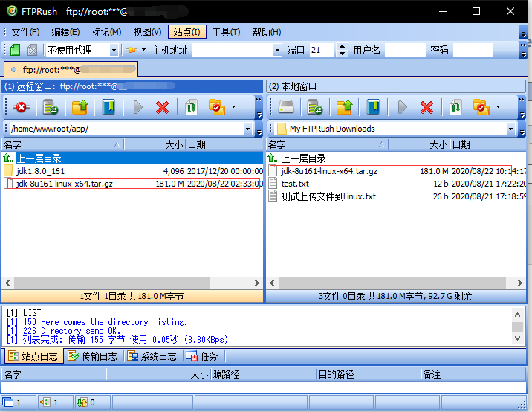Increase the port number with up stepper
This screenshot has width=532, height=412.
343,47
